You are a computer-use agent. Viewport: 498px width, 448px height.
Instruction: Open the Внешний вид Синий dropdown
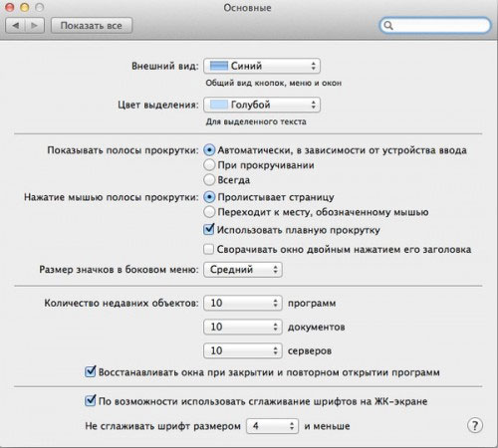point(262,66)
